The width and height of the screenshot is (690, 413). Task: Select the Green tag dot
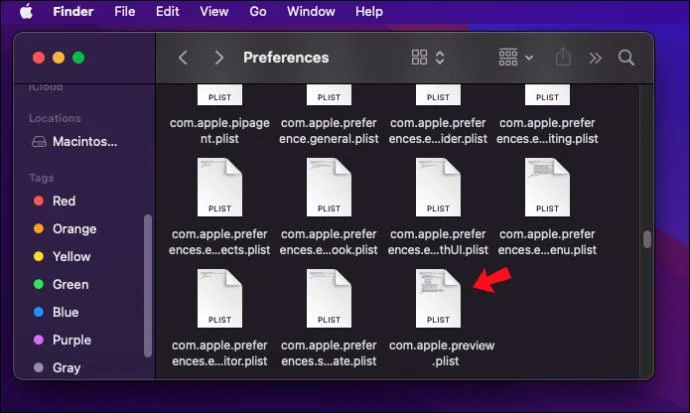pyautogui.click(x=39, y=285)
